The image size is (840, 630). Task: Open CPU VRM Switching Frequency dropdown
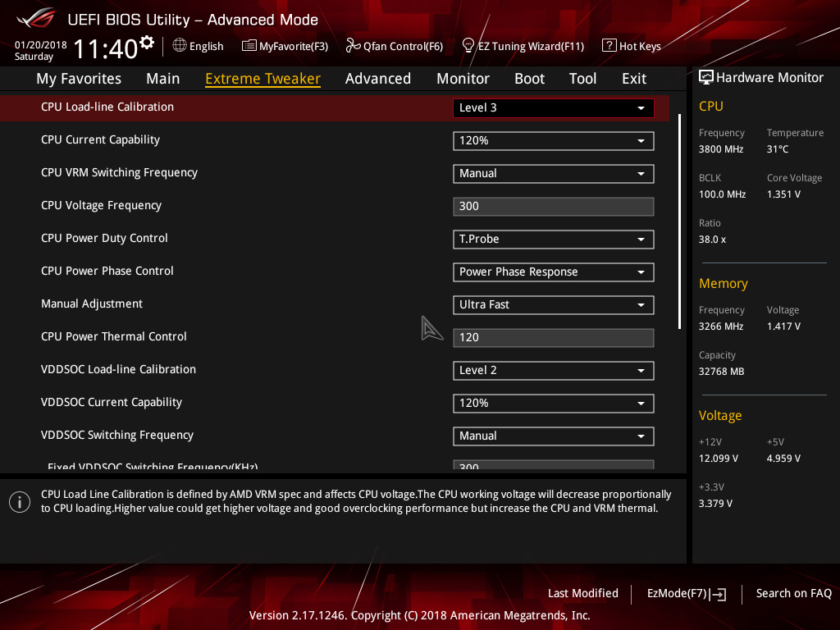[x=554, y=174]
